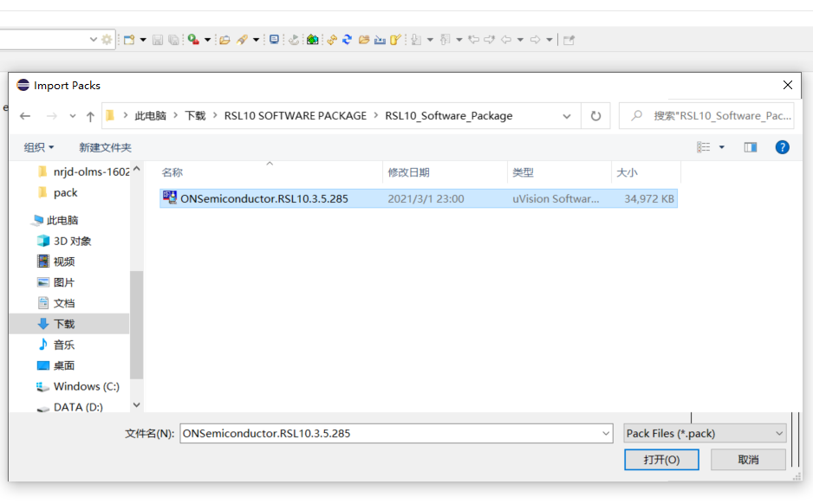813x504 pixels.
Task: Open the external tools dropdown arrow
Action: coord(207,40)
